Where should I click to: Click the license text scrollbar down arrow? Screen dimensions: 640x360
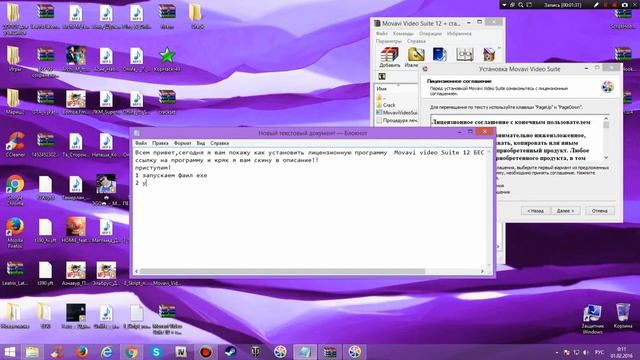(x=606, y=157)
